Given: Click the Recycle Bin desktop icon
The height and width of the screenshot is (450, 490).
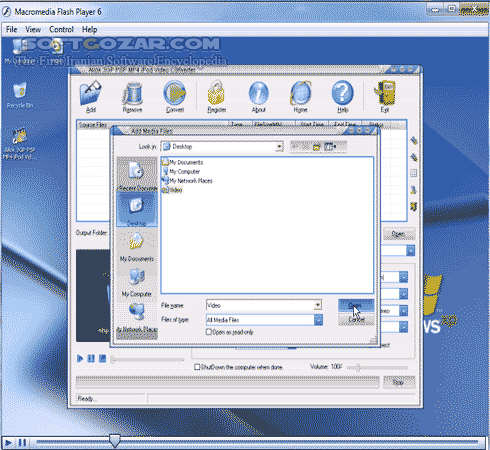Looking at the screenshot, I should pos(20,95).
